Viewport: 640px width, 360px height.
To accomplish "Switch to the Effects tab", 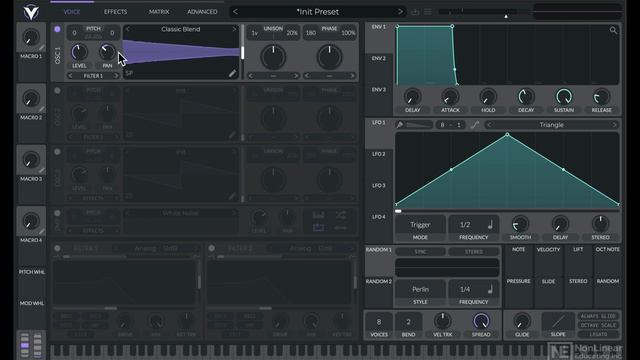I will [116, 12].
